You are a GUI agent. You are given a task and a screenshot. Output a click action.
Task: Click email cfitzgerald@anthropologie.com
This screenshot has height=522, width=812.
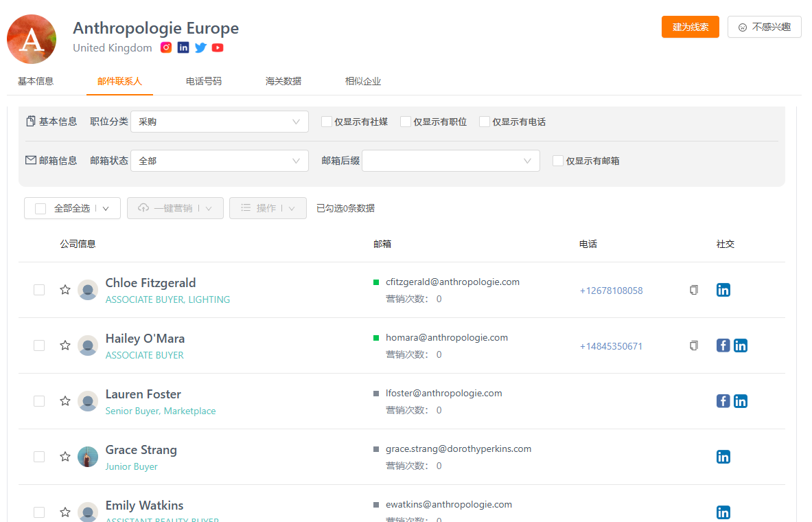452,282
